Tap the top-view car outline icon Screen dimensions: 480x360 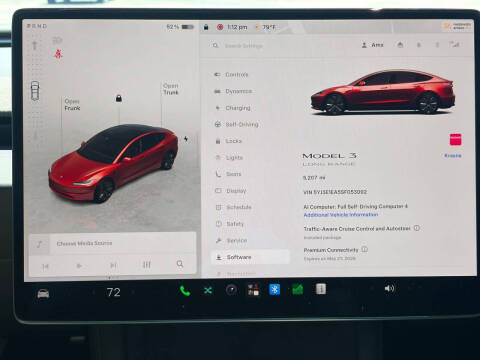click(x=35, y=90)
